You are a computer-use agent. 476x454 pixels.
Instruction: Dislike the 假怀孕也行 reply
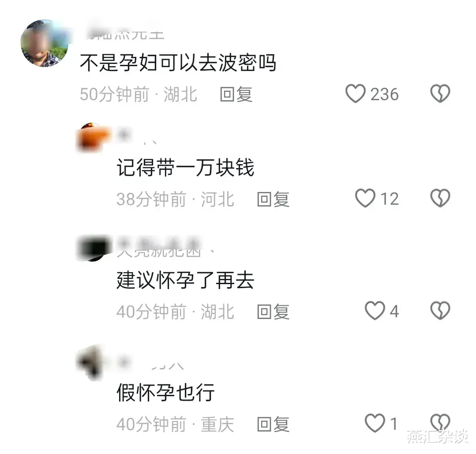point(440,422)
